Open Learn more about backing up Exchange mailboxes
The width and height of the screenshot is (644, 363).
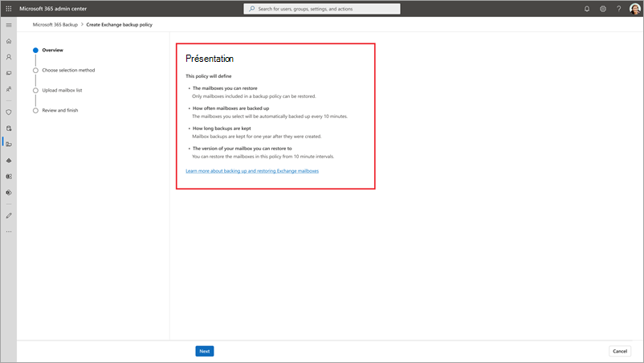coord(252,171)
